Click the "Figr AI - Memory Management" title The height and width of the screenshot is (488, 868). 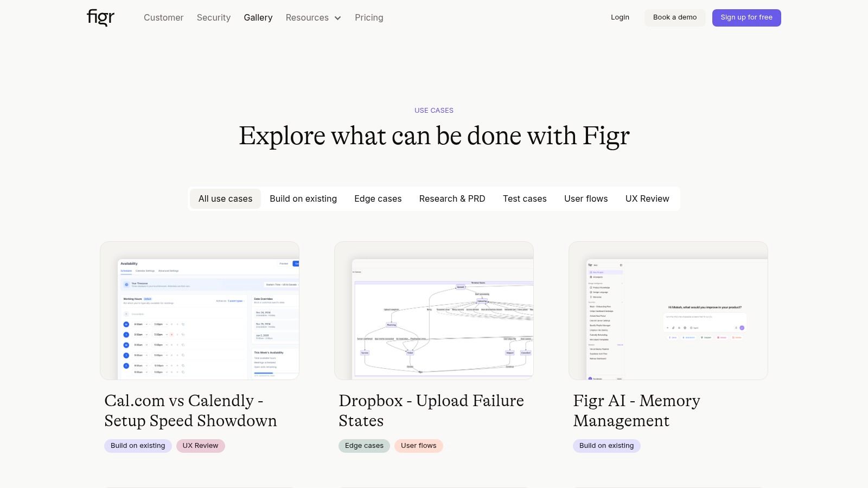click(x=636, y=410)
